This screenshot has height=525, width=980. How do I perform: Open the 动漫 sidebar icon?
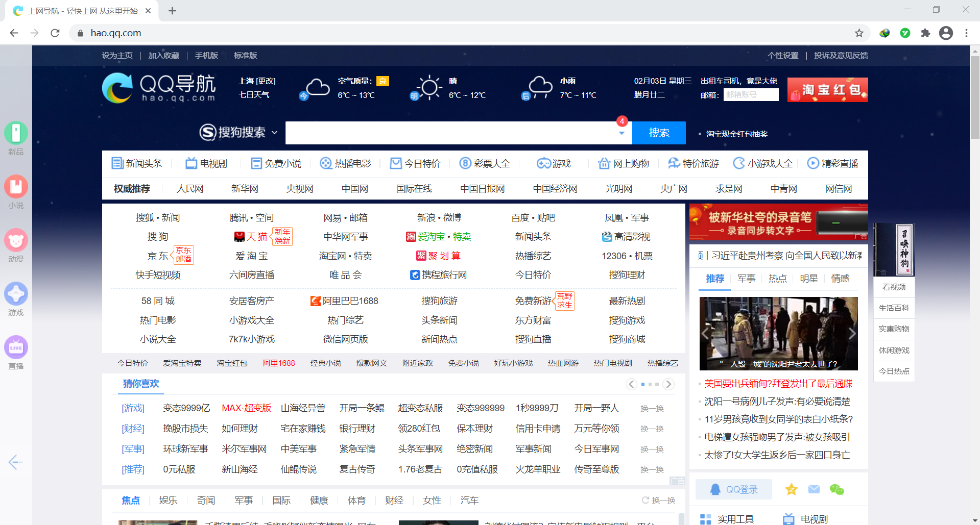[x=16, y=240]
